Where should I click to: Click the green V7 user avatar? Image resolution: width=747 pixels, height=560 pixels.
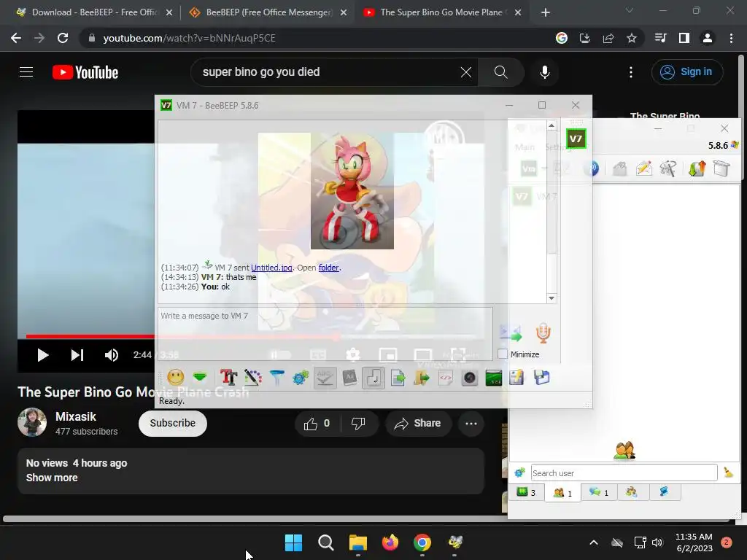[576, 139]
